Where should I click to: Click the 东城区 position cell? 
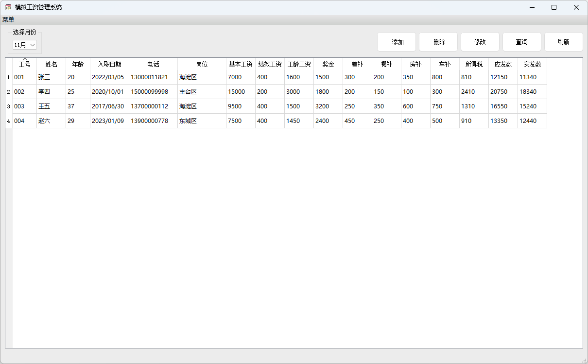(x=202, y=121)
